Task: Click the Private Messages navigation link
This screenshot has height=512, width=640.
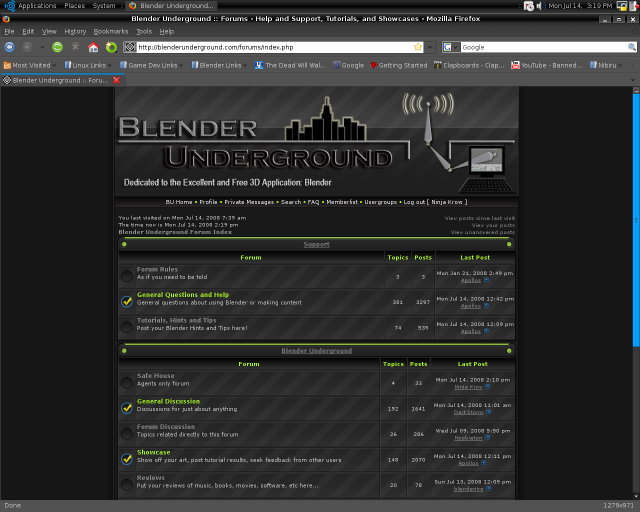Action: click(x=249, y=202)
